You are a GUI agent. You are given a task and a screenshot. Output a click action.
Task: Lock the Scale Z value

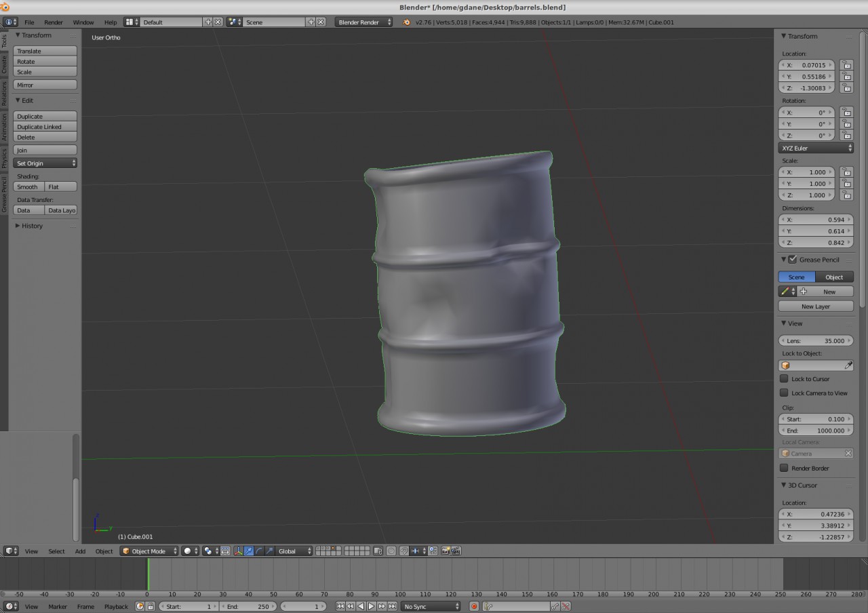coord(846,195)
